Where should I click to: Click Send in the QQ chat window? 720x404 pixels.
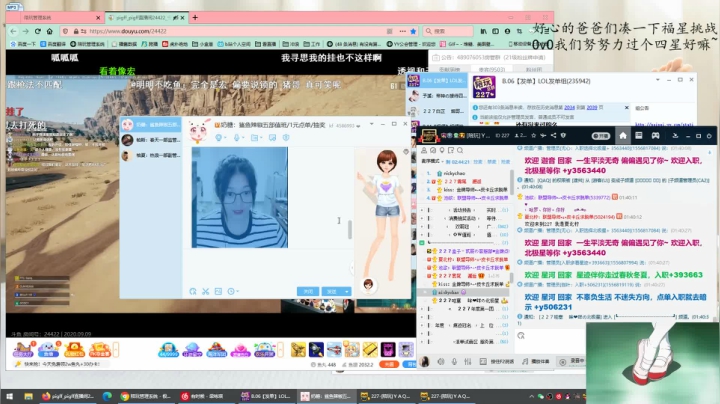pyautogui.click(x=332, y=292)
